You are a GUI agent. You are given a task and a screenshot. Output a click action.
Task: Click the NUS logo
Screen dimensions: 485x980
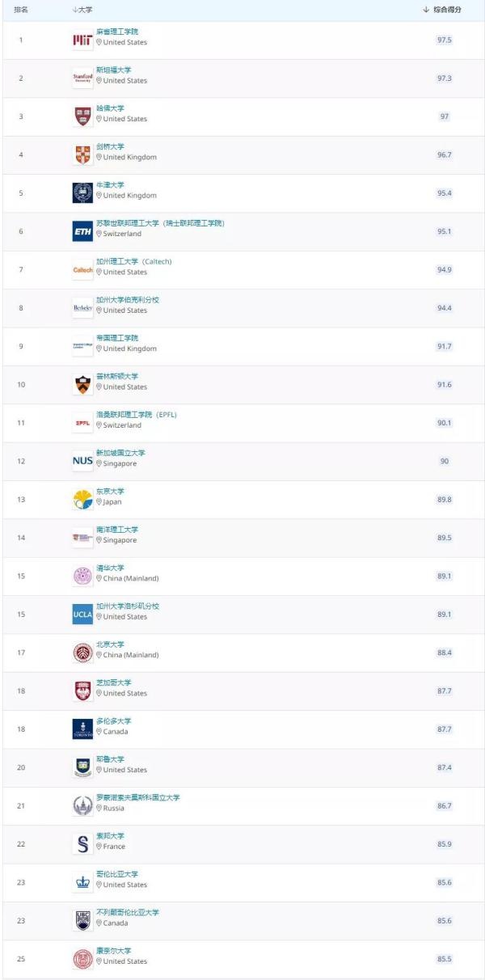82,461
